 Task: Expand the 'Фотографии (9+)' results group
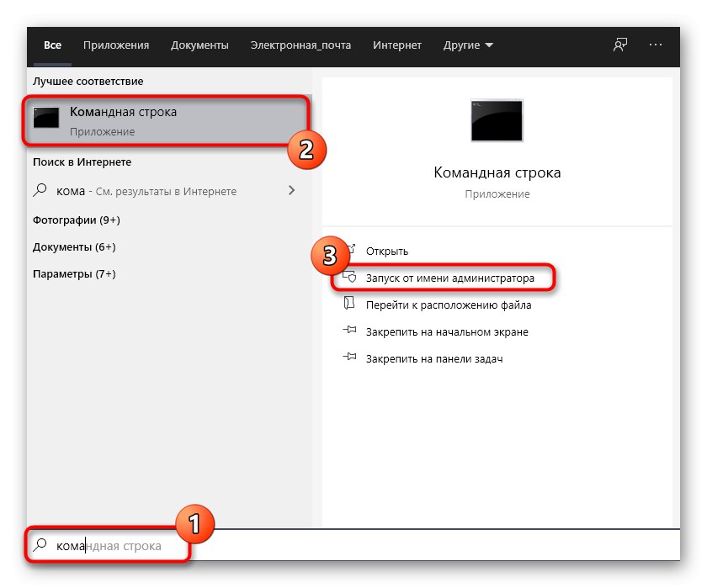pos(76,219)
